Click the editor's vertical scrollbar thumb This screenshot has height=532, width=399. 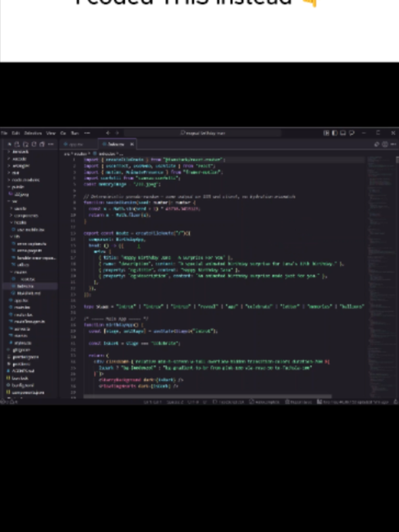pos(397,160)
